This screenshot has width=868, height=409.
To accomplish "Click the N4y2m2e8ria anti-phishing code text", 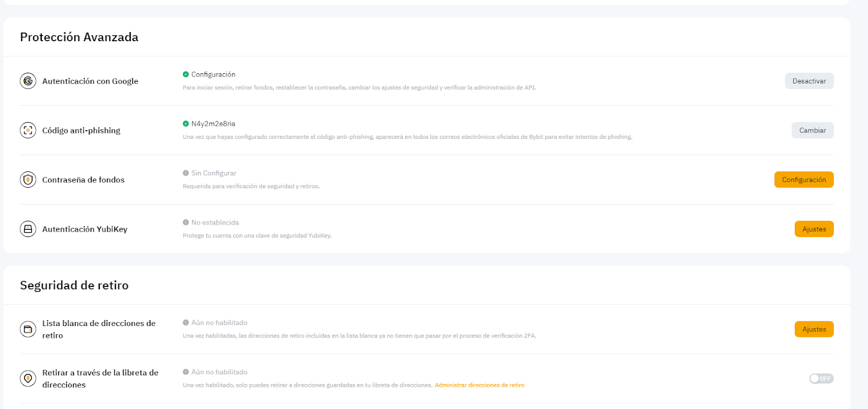I will point(213,124).
